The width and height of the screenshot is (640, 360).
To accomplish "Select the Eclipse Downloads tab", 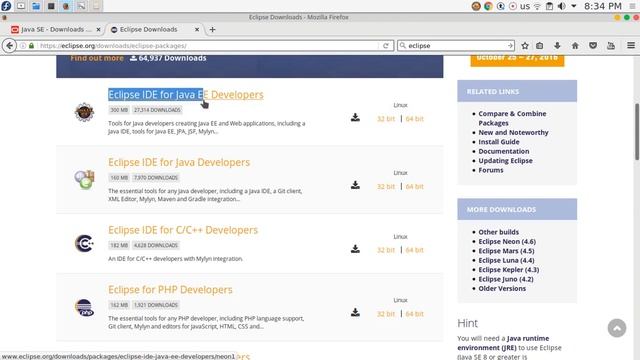I will click(x=149, y=29).
